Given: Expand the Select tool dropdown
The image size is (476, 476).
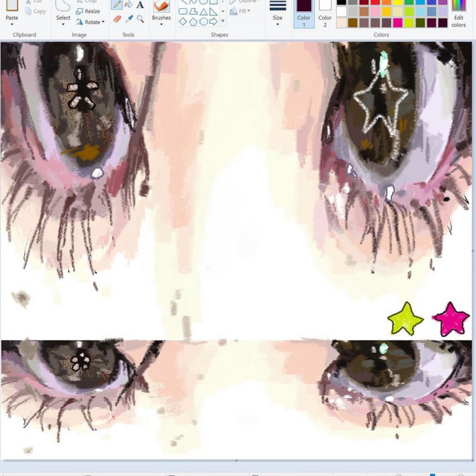Looking at the screenshot, I should click(x=63, y=25).
